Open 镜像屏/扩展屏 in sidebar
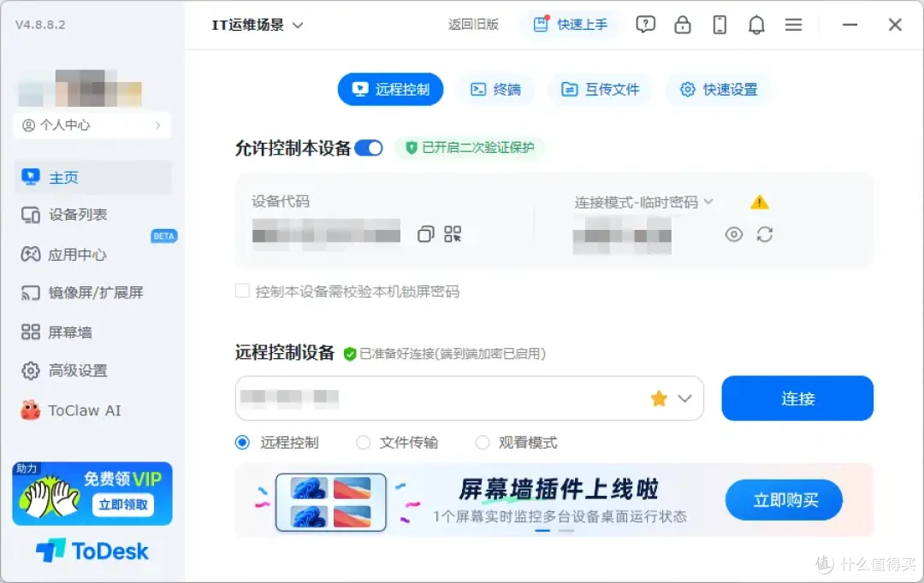 93,292
